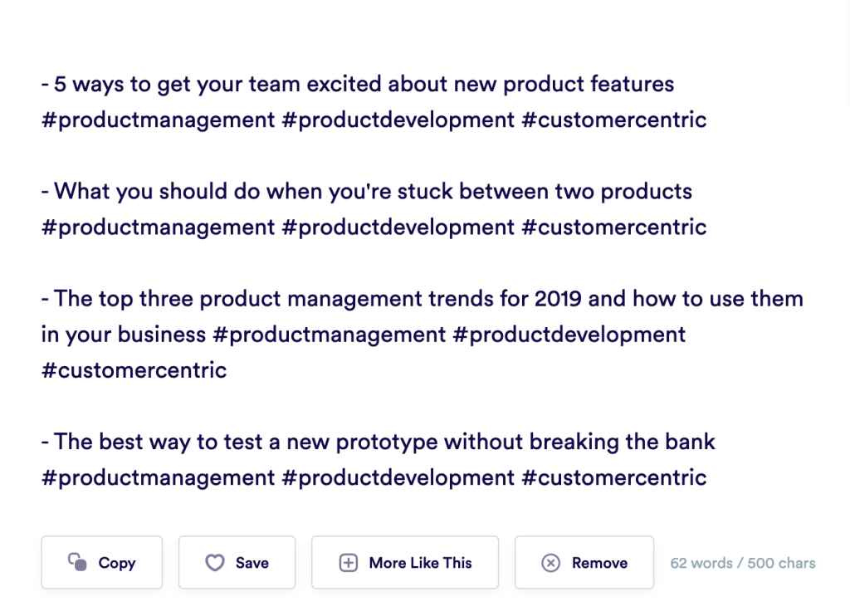Click #customercentric under the "5 ways" idea
Image resolution: width=850 pixels, height=616 pixels.
(x=614, y=120)
